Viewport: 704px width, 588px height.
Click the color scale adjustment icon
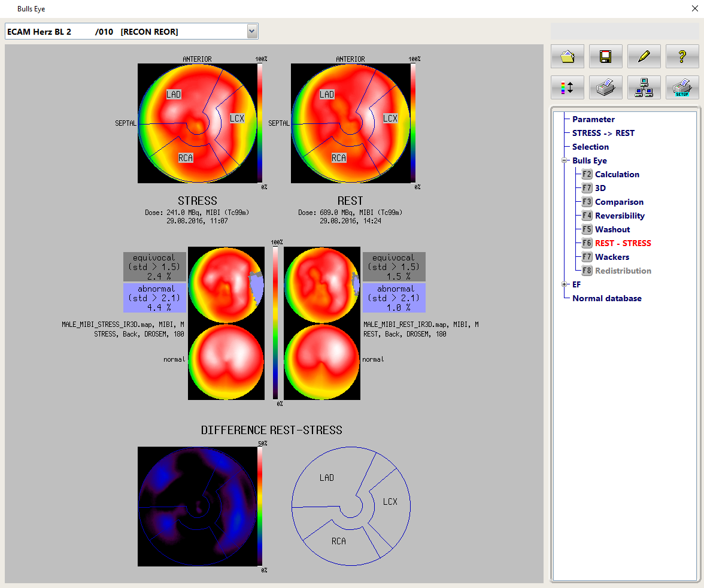click(x=567, y=87)
